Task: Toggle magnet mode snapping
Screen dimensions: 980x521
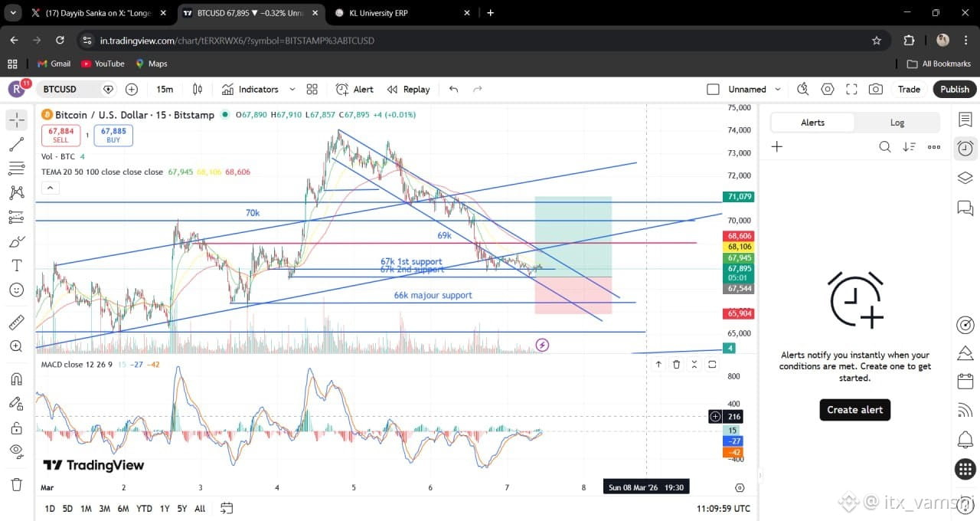Action: [17, 378]
